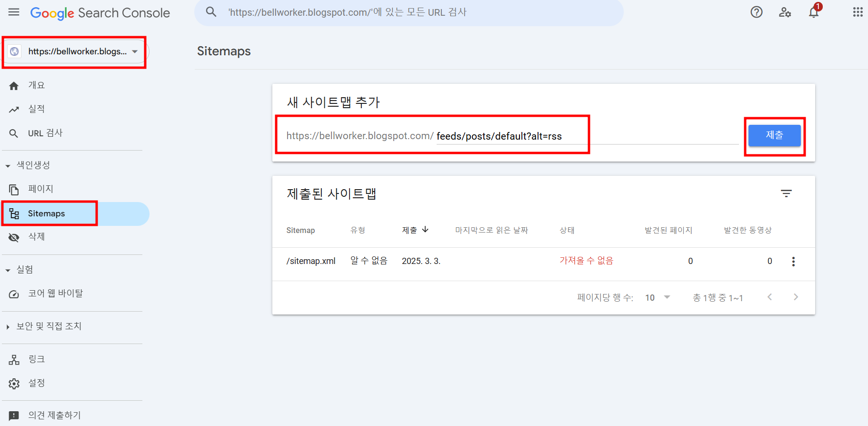Click the 2025. 3. 3. submission date
The height and width of the screenshot is (426, 868).
coord(421,261)
